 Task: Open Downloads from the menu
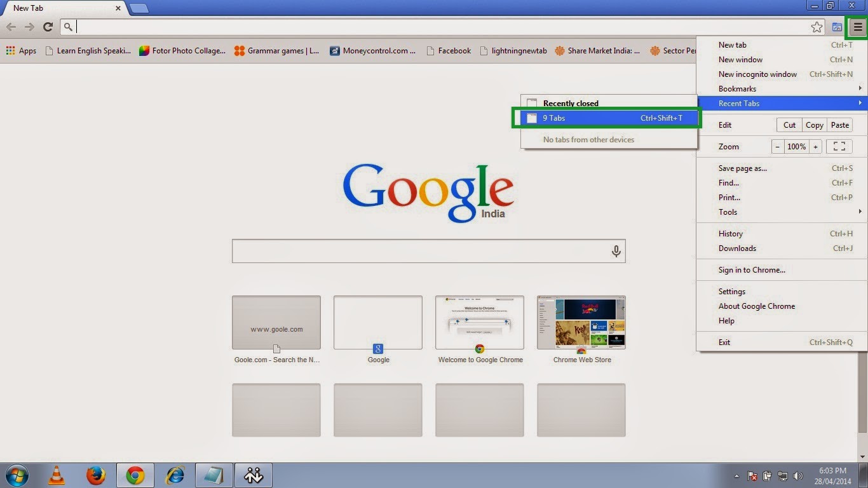point(782,248)
